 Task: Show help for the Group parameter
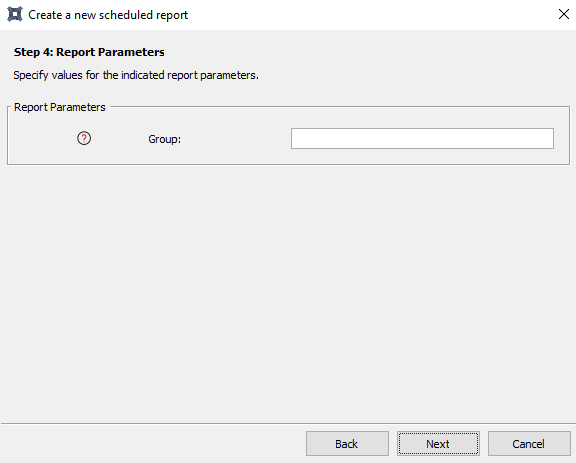point(84,139)
